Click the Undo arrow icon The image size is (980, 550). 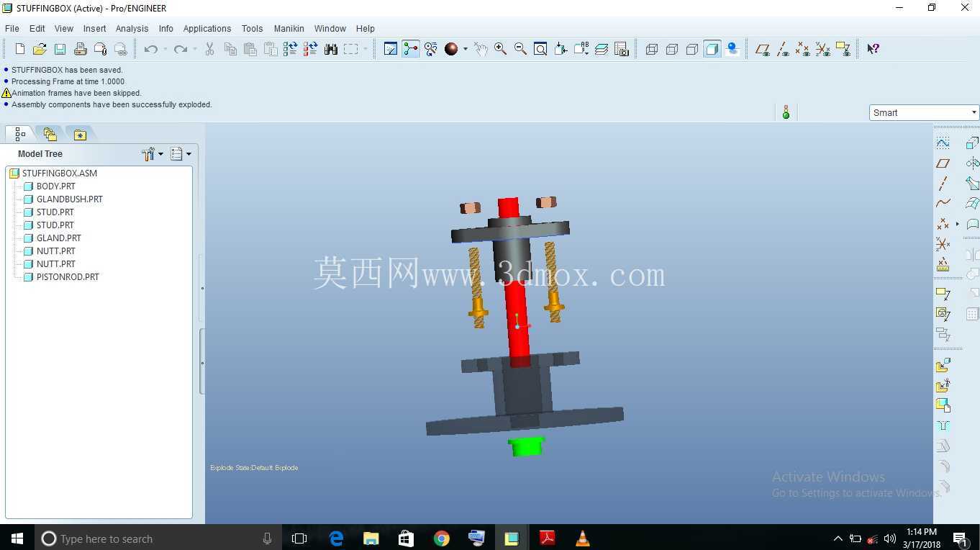(x=150, y=49)
